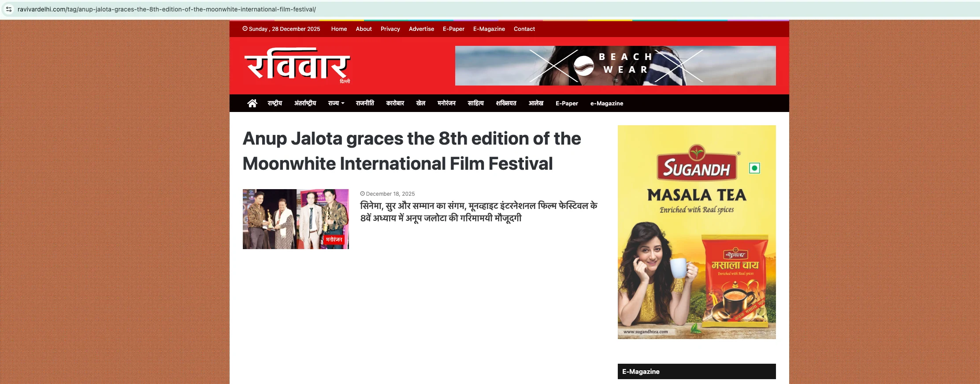Image resolution: width=980 pixels, height=384 pixels.
Task: Open the Advertise page link
Action: [421, 29]
